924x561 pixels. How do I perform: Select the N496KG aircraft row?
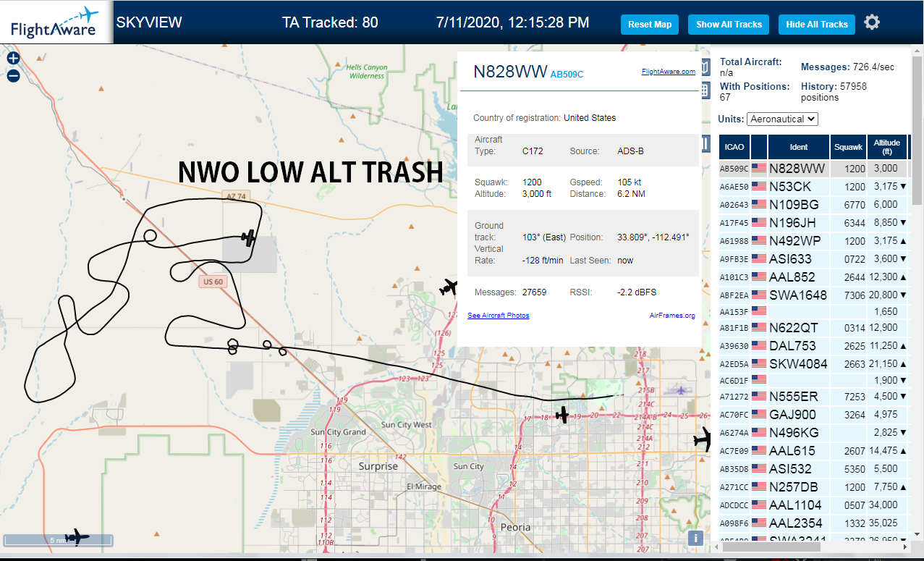[x=813, y=433]
